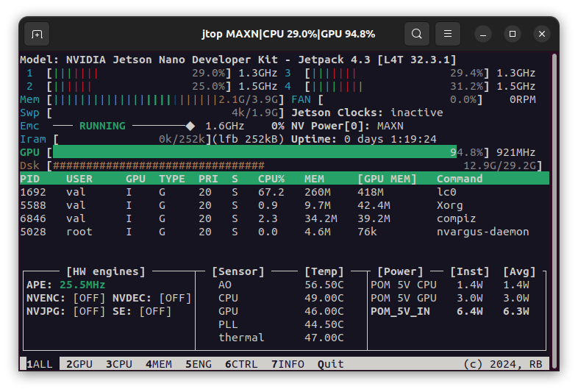This screenshot has height=392, width=578.
Task: Click Quit in the bottom bar
Action: [330, 364]
